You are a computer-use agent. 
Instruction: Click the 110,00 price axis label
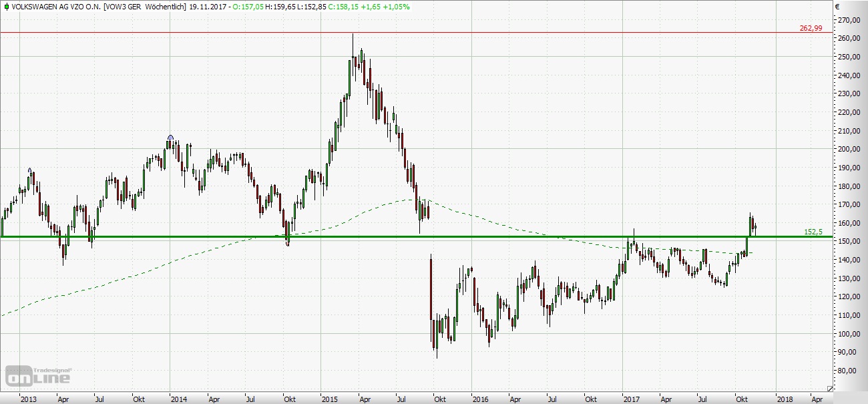[x=849, y=315]
